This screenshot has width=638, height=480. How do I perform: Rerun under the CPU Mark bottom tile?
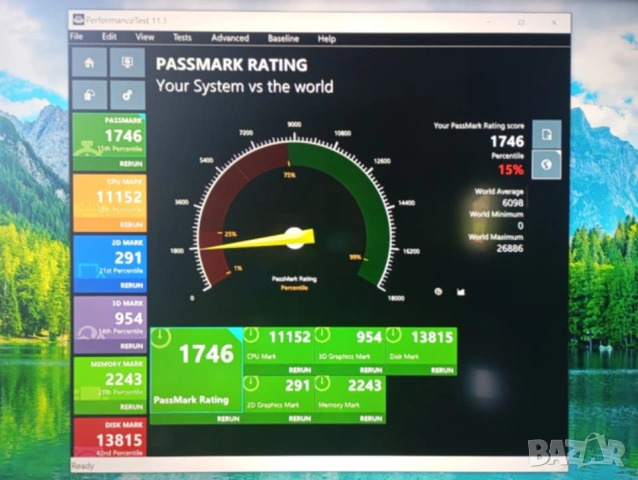tap(299, 370)
